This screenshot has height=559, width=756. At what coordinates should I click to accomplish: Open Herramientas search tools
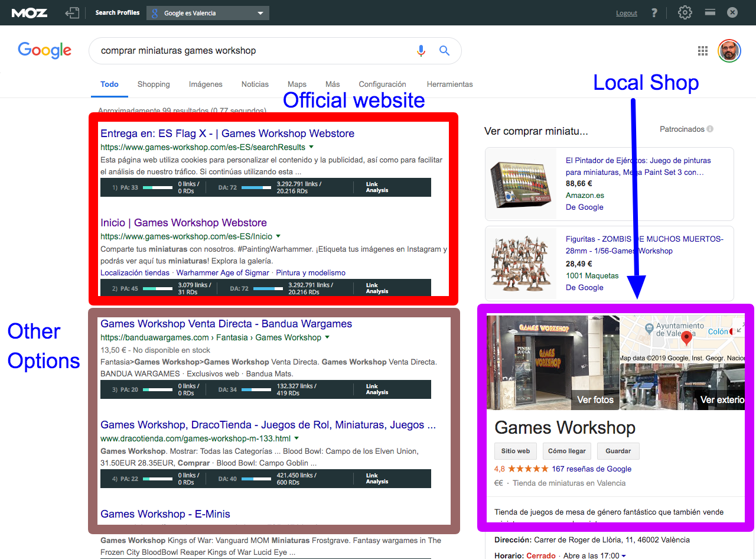point(450,84)
